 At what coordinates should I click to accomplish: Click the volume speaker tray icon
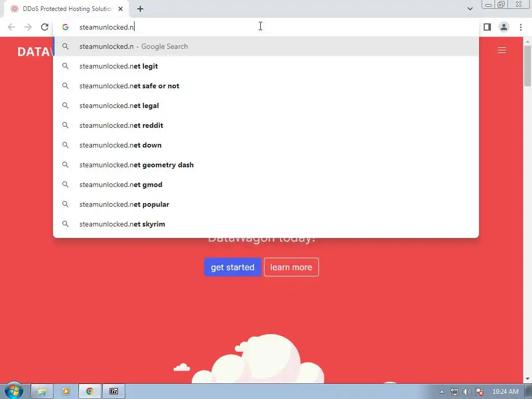pos(467,392)
